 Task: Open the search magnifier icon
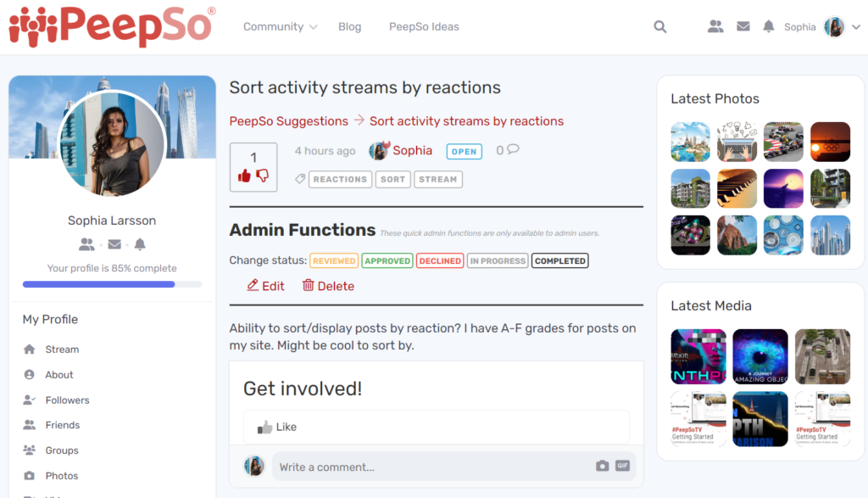pyautogui.click(x=659, y=26)
